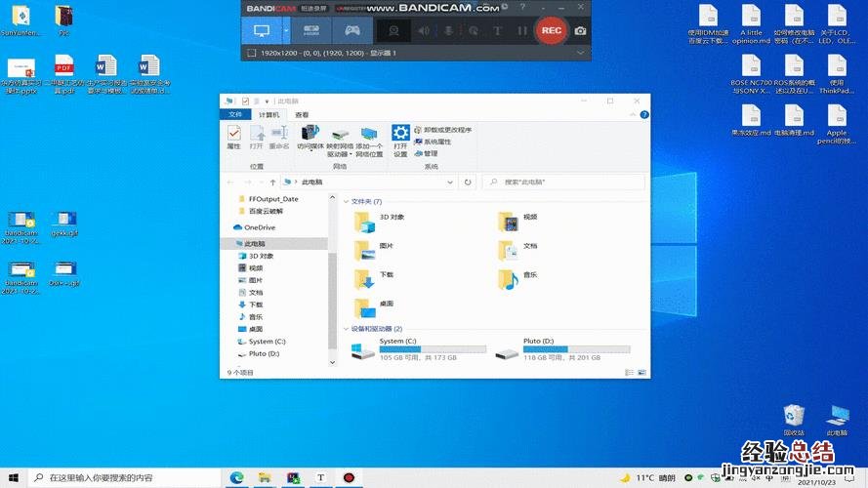Open Windows Start menu
This screenshot has height=488, width=868.
(x=14, y=477)
